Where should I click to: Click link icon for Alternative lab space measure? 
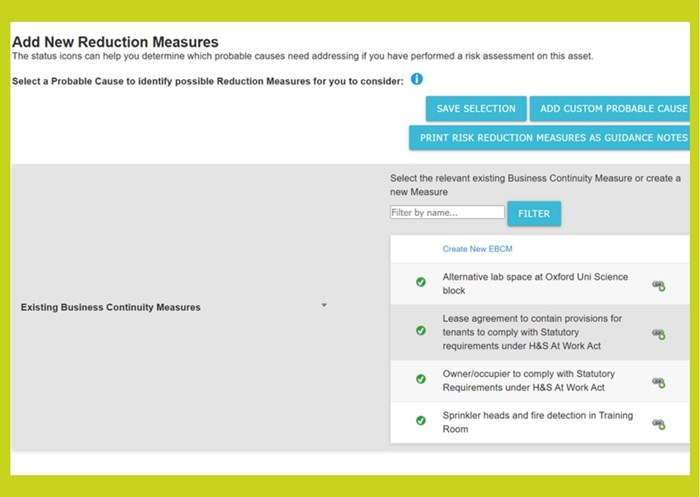point(658,286)
